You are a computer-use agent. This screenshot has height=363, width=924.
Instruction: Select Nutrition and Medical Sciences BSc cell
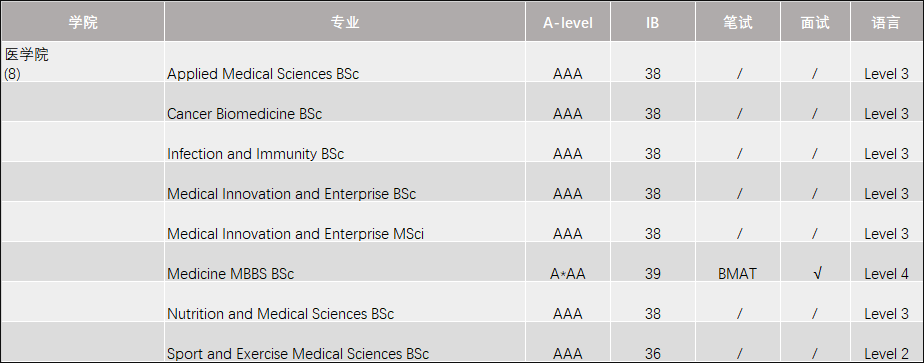tap(345, 302)
